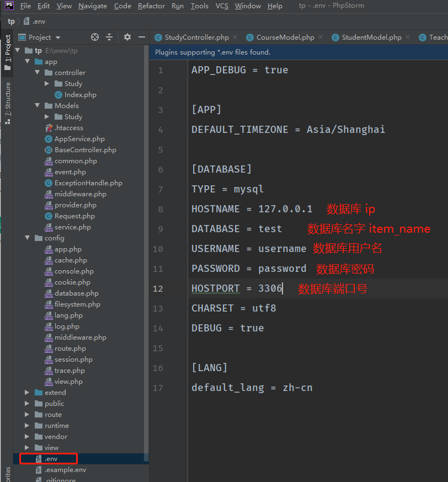Click the Project panel vertical scrollbar
This screenshot has height=482, width=448.
pos(146,252)
